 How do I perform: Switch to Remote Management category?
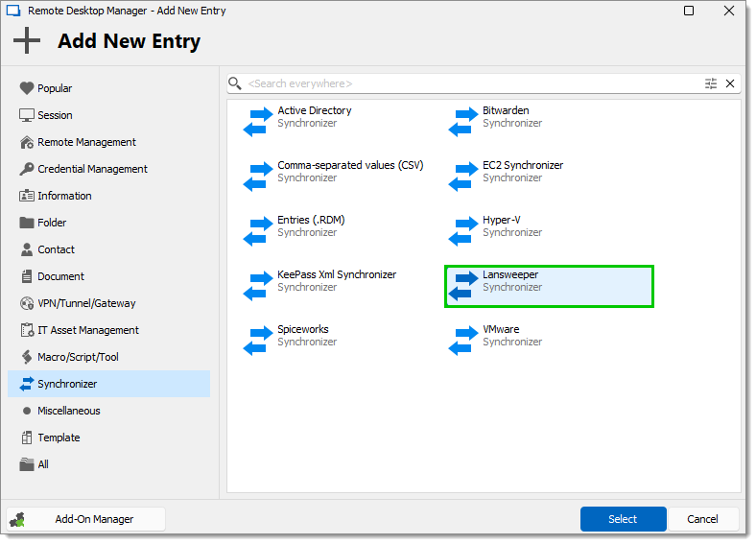[x=109, y=142]
